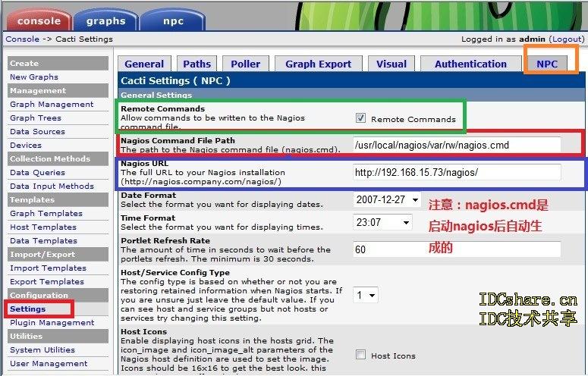Click the Portlet Refresh Rate field
This screenshot has height=376, width=588.
457,249
